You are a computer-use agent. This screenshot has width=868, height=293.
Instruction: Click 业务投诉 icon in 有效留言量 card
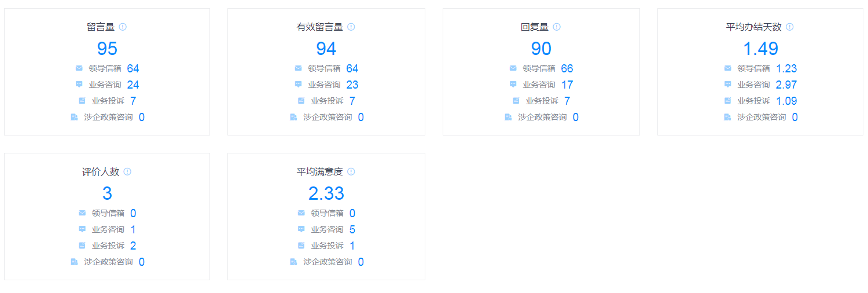click(301, 101)
